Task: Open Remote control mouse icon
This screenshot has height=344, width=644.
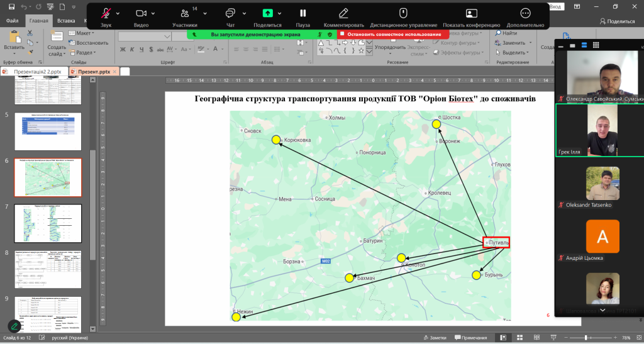Action: 403,13
